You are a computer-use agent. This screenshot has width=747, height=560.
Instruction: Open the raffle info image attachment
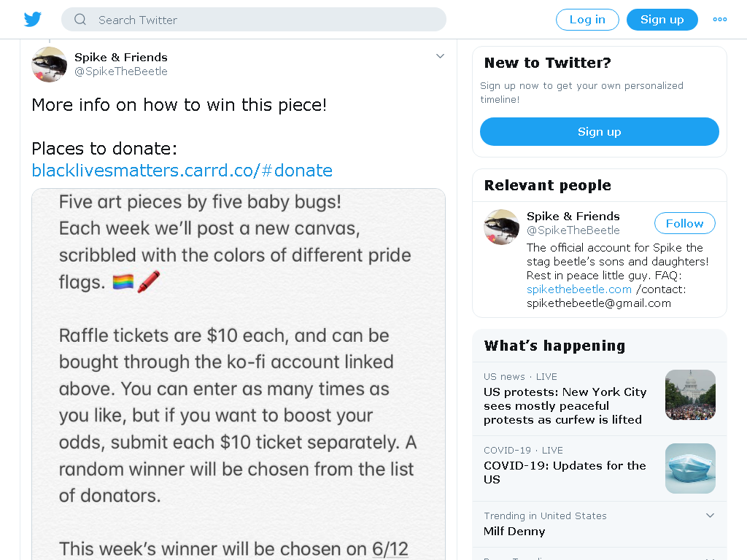point(239,374)
